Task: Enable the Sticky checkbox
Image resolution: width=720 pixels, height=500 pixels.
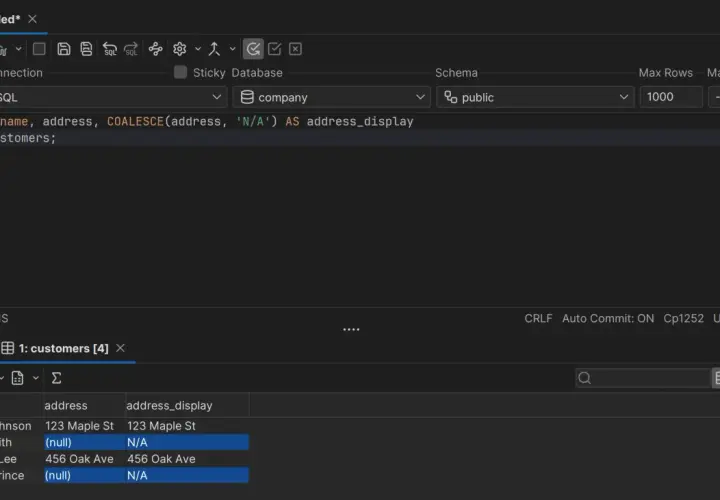Action: point(180,72)
